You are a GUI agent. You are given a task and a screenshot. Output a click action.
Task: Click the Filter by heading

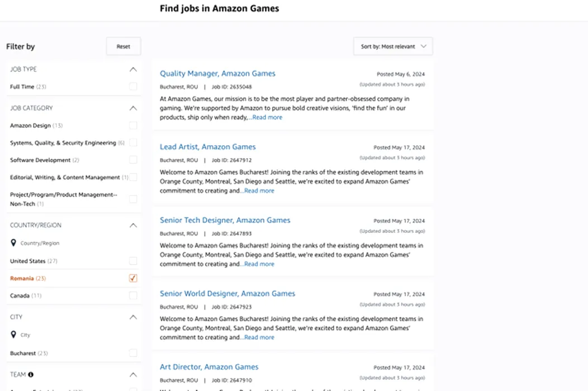coord(21,46)
